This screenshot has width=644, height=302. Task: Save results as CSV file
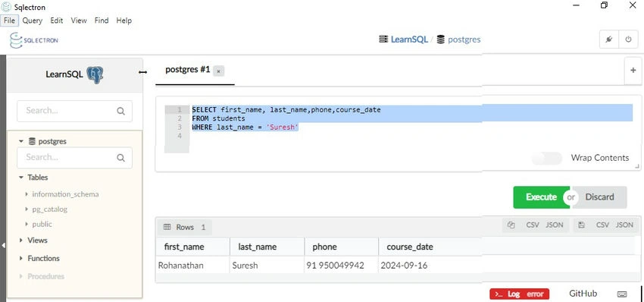pos(602,225)
